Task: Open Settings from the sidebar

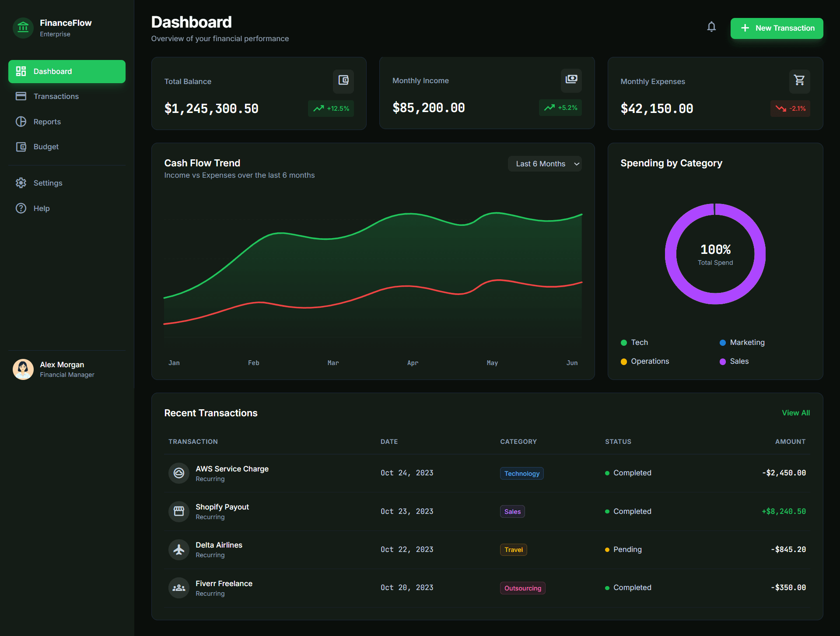Action: click(x=48, y=183)
